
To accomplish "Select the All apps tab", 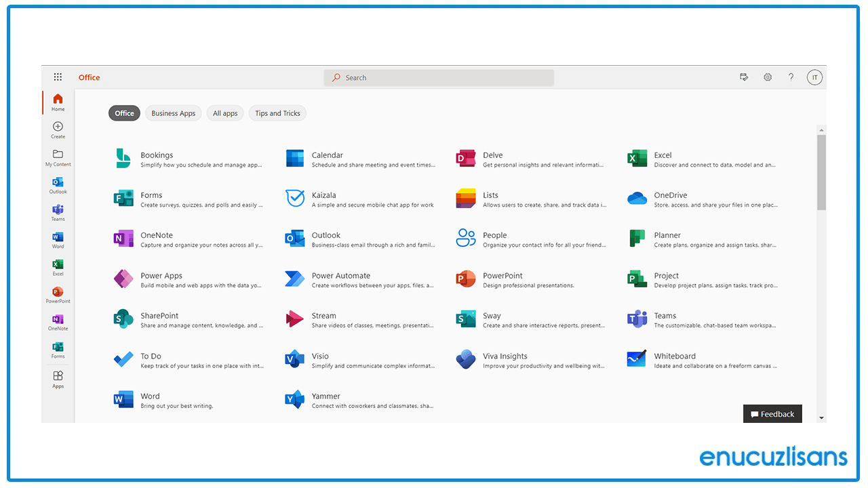I will click(225, 113).
